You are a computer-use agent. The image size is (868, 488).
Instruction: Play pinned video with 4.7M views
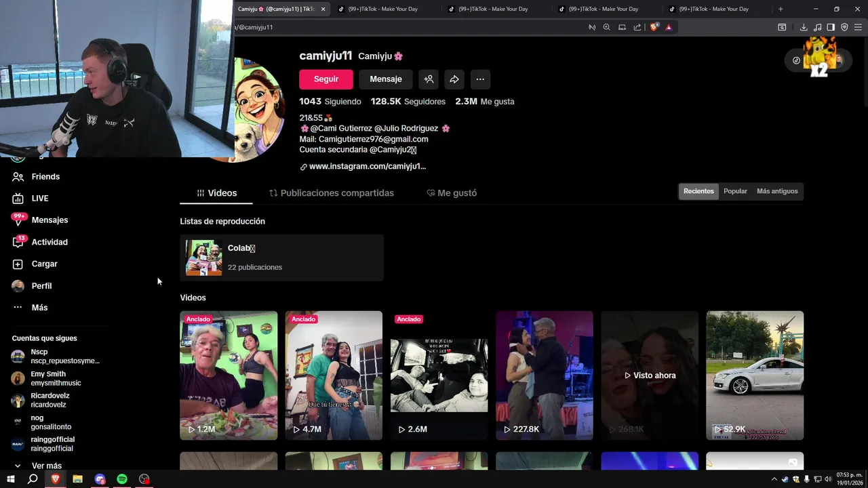tap(334, 375)
